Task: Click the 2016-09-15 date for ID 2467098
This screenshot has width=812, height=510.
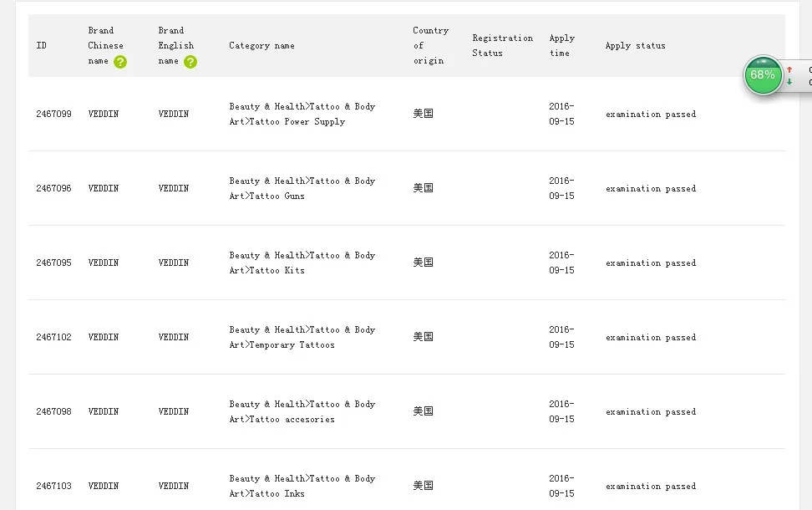Action: (x=561, y=411)
